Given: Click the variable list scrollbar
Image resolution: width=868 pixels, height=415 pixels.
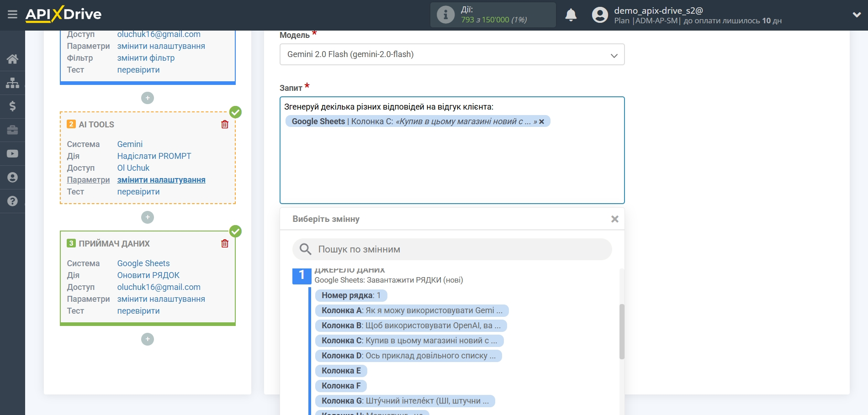Looking at the screenshot, I should pyautogui.click(x=621, y=331).
